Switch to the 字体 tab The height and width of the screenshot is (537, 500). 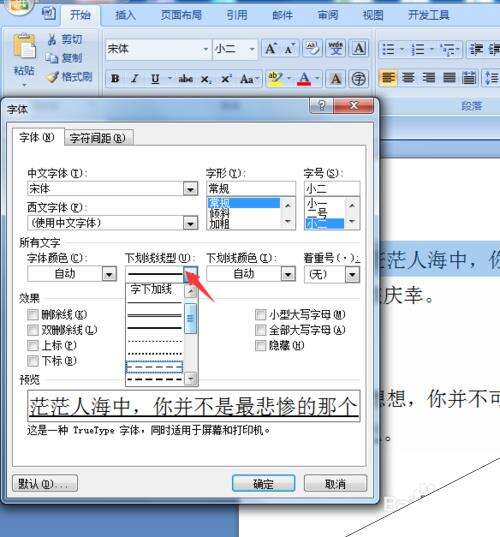pyautogui.click(x=37, y=137)
